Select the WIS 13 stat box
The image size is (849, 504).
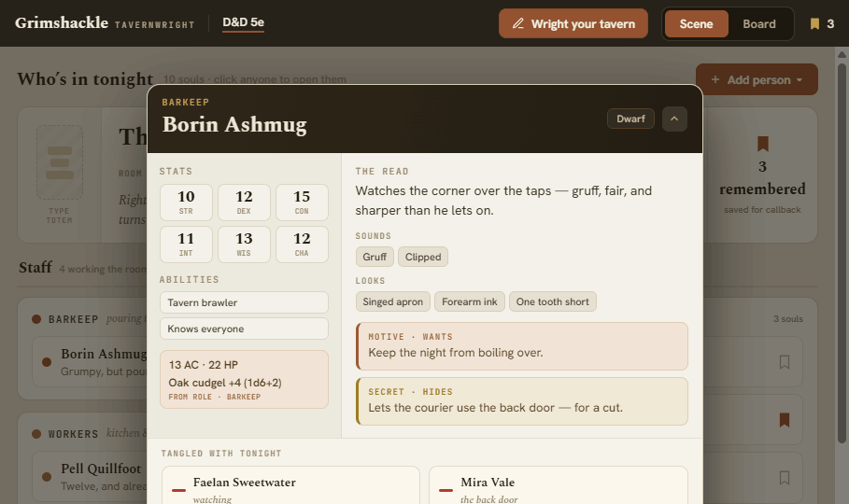pos(244,245)
